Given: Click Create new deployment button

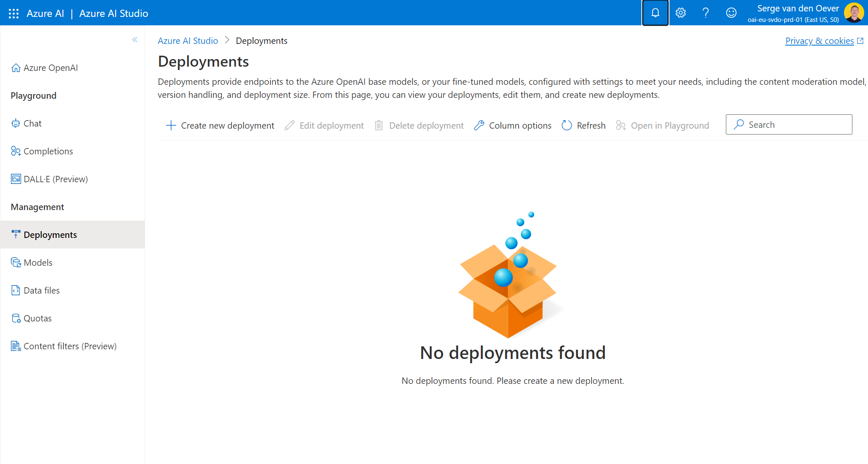Looking at the screenshot, I should [x=220, y=124].
